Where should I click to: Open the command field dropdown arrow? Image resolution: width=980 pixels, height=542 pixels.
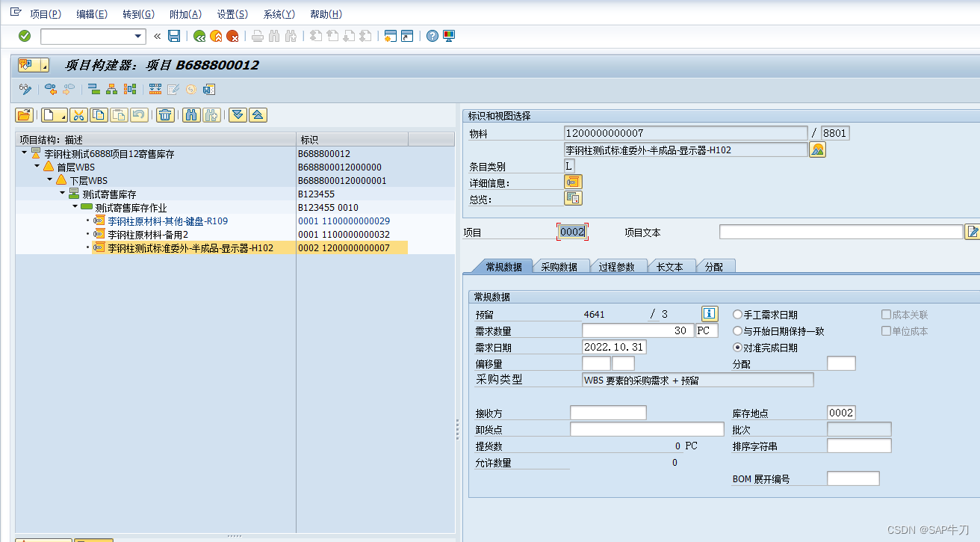click(x=138, y=36)
